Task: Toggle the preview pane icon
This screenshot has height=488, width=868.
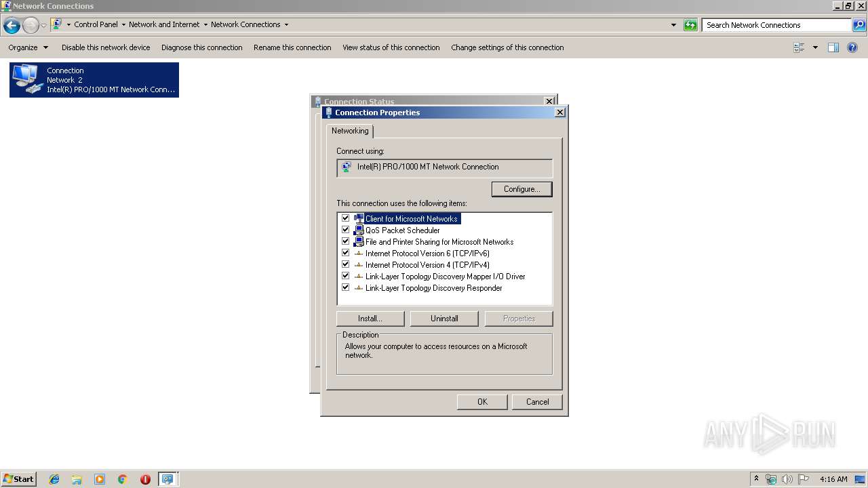Action: [833, 47]
